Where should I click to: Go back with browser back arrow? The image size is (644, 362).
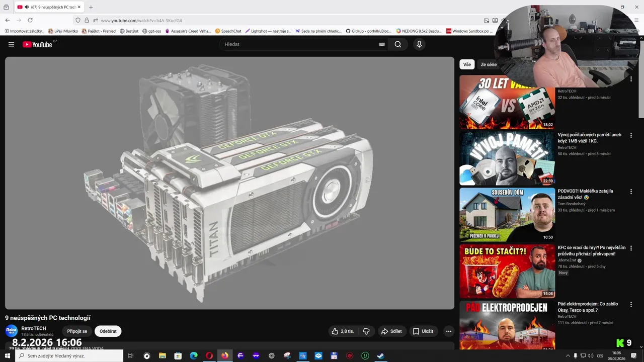pyautogui.click(x=8, y=20)
